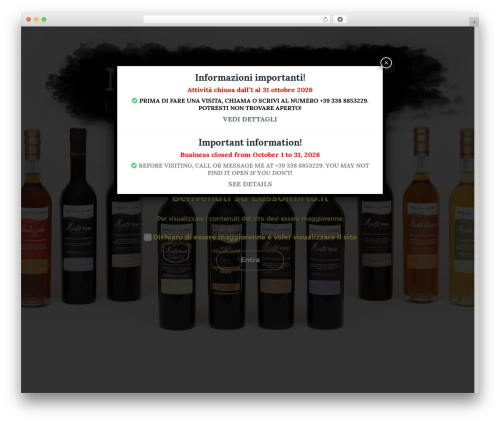Add a new browser tab with plus

coord(474,22)
